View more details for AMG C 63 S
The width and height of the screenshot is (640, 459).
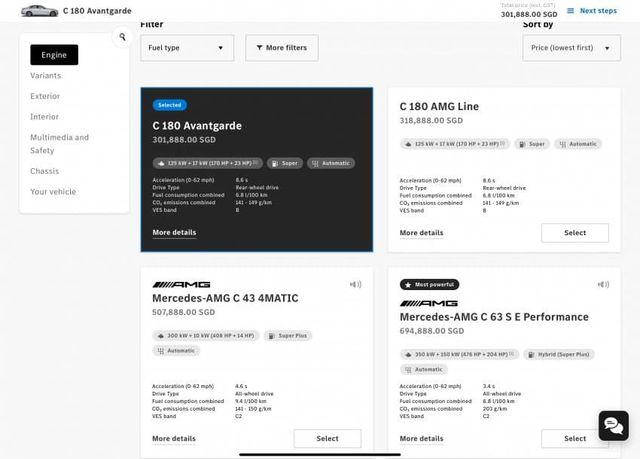(421, 438)
